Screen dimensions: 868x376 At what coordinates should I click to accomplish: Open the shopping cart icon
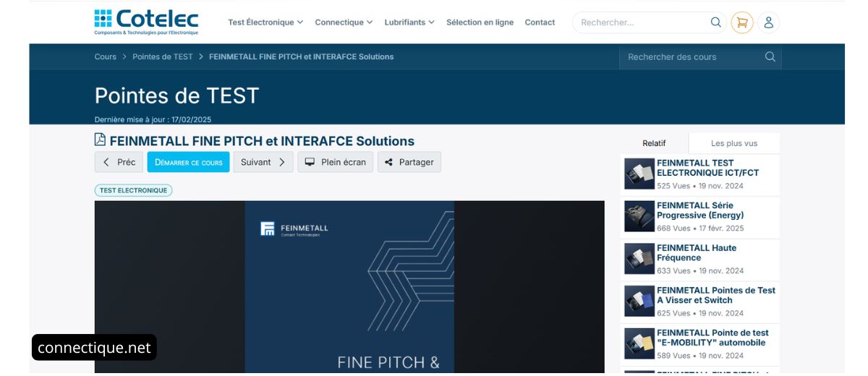point(741,22)
